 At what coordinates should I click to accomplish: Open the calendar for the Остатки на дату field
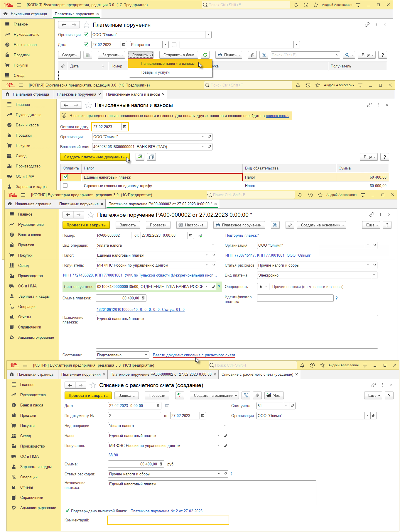coord(125,127)
